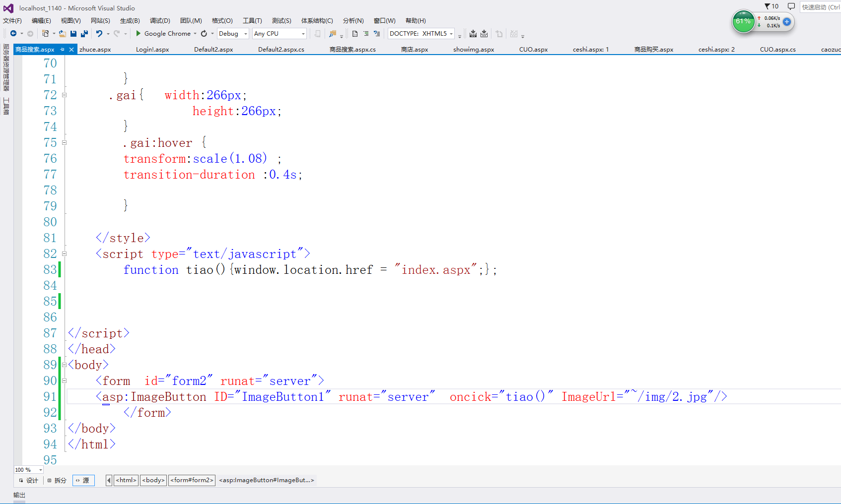Collapse the .gai code block at line 72
Image resolution: width=841 pixels, height=504 pixels.
coord(64,95)
